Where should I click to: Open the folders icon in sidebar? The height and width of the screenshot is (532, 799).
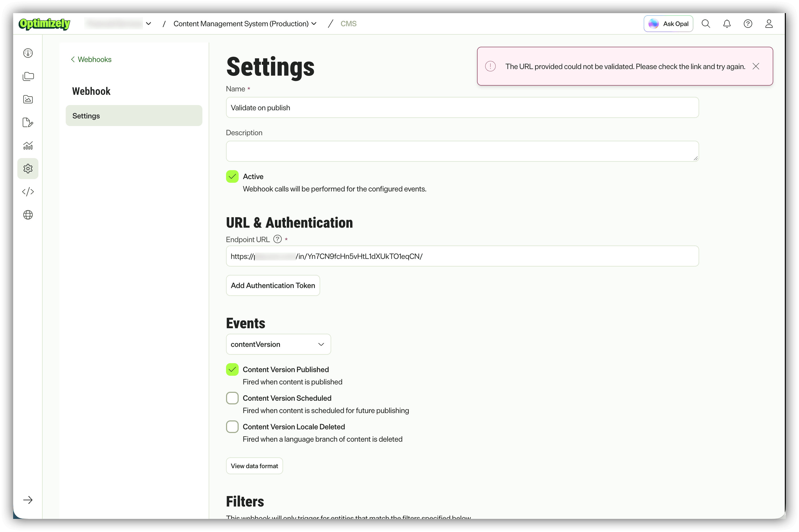pyautogui.click(x=28, y=76)
